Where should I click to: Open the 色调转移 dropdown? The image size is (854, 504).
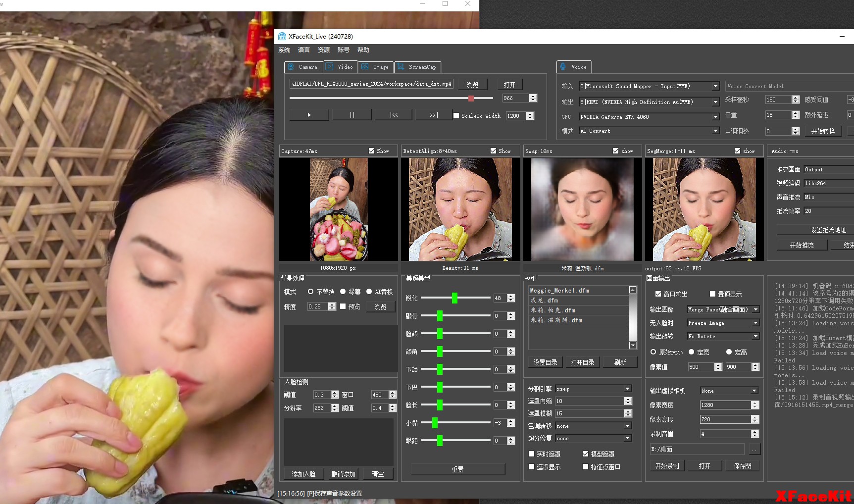click(x=593, y=426)
